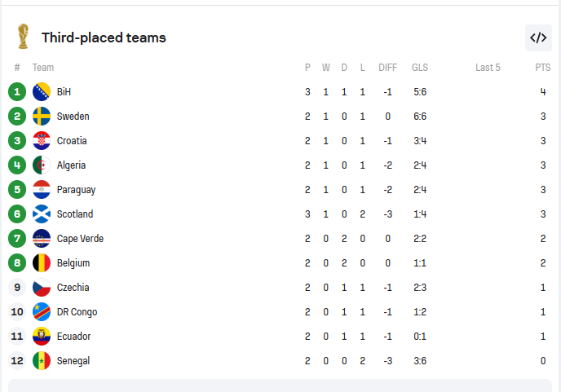The image size is (561, 392).
Task: Click the Third-placed teams heading
Action: click(x=104, y=37)
